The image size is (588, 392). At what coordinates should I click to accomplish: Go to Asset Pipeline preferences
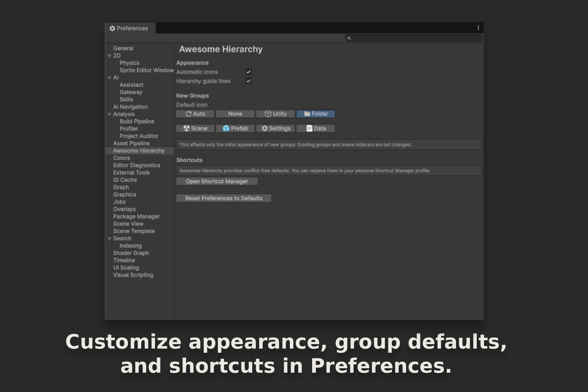tap(131, 143)
